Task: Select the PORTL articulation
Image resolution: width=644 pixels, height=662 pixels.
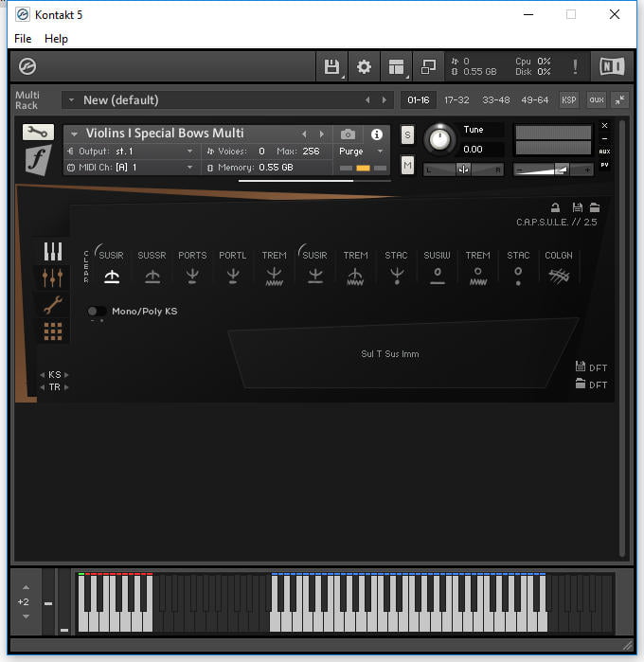Action: click(x=233, y=267)
